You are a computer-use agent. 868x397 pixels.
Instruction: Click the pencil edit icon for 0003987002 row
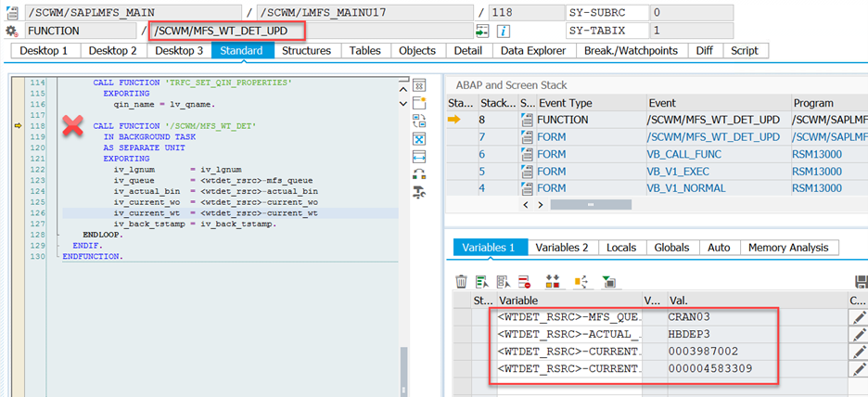pos(859,352)
